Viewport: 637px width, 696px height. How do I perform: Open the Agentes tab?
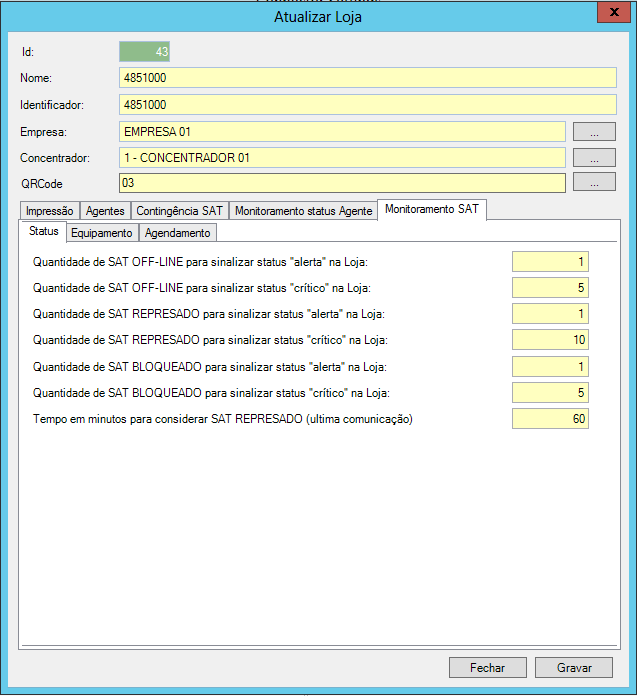[105, 211]
